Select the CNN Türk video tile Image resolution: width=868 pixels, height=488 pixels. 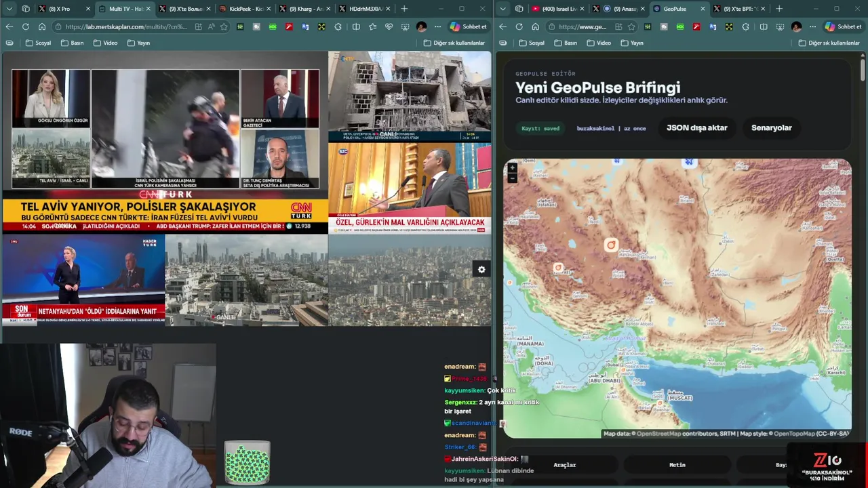[165, 143]
